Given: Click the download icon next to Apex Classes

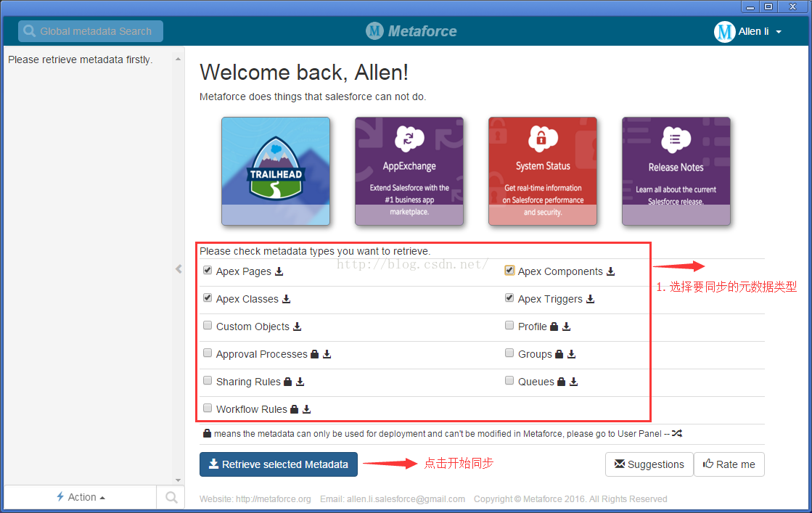Looking at the screenshot, I should (287, 299).
